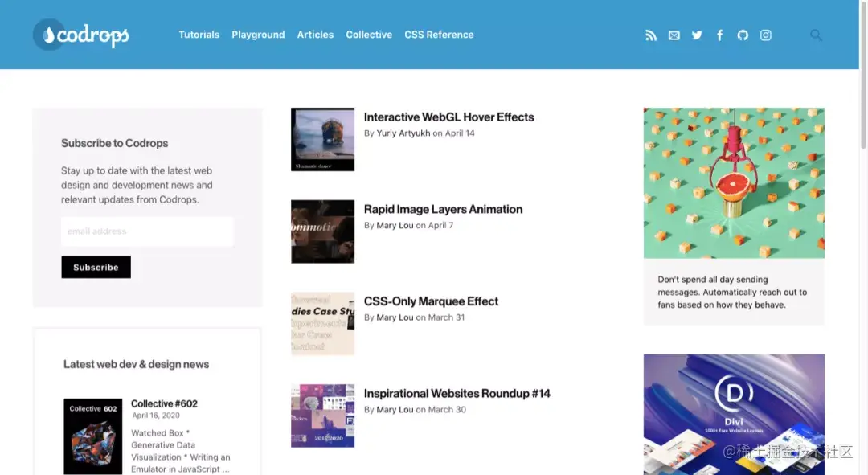Click the "April 16, 2020" date text
The image size is (868, 475).
pyautogui.click(x=156, y=416)
